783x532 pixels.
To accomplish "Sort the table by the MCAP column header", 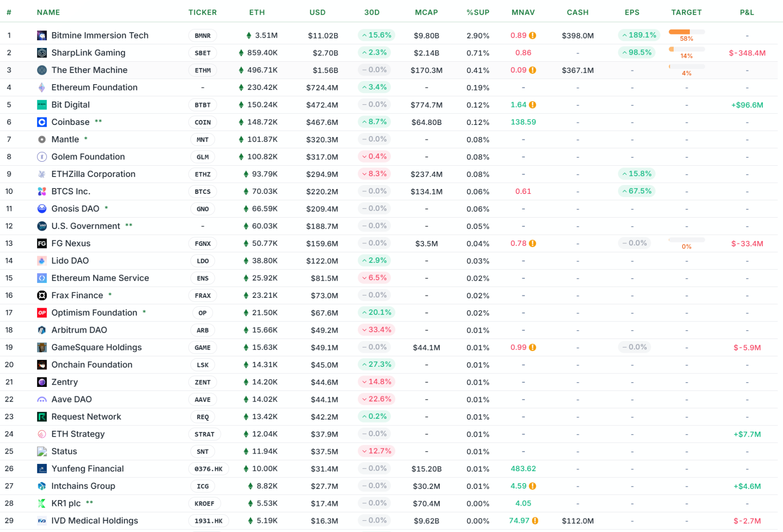I will click(426, 12).
